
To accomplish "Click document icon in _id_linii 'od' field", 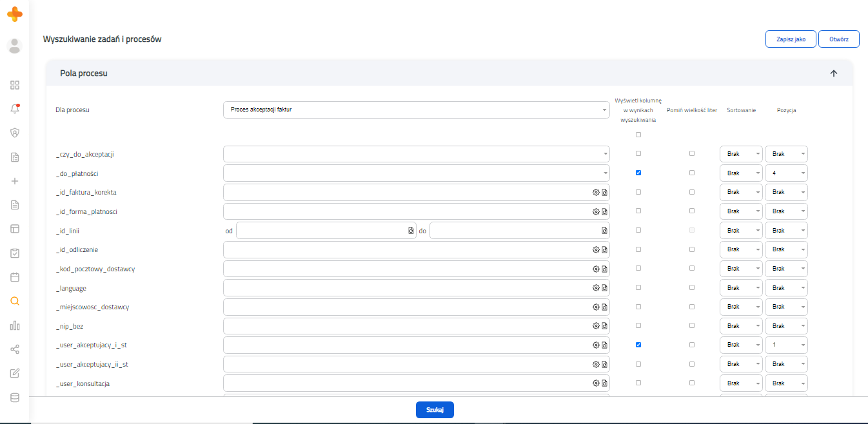I will (411, 231).
